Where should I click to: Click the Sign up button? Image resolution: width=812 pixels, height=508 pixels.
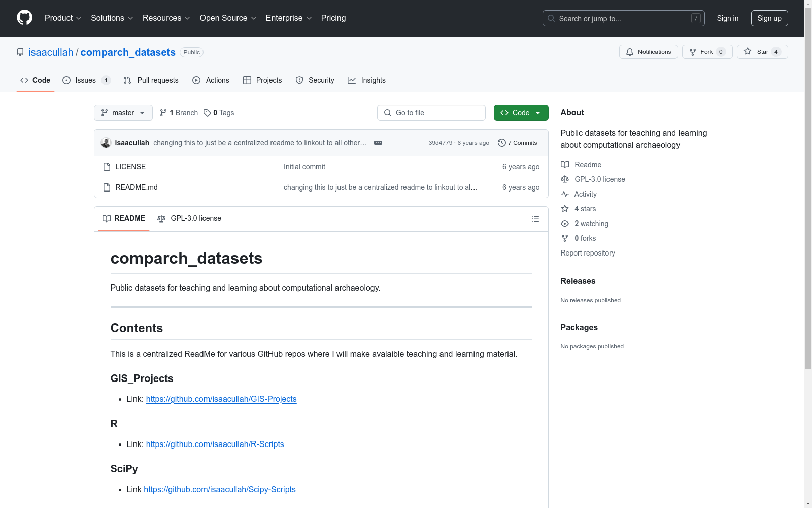coord(769,18)
